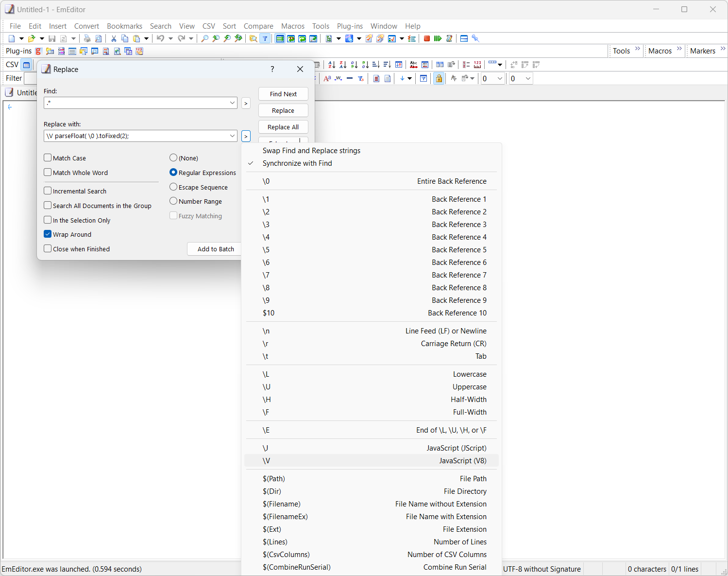Check In the Selection Only option

[x=48, y=220]
